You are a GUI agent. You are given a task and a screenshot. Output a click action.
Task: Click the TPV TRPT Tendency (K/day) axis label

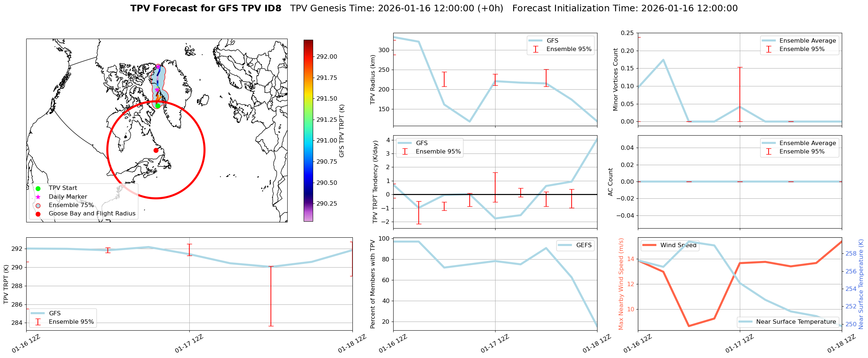point(375,182)
